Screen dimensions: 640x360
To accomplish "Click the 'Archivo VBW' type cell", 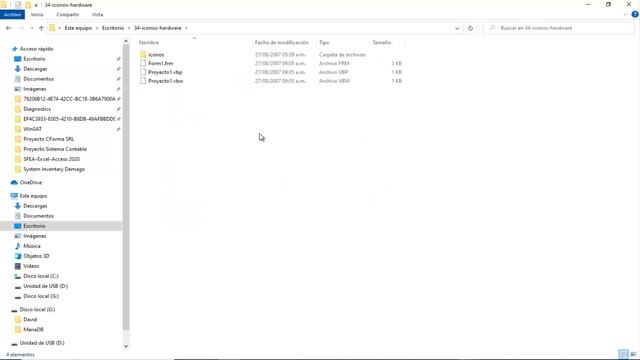I will [x=334, y=81].
